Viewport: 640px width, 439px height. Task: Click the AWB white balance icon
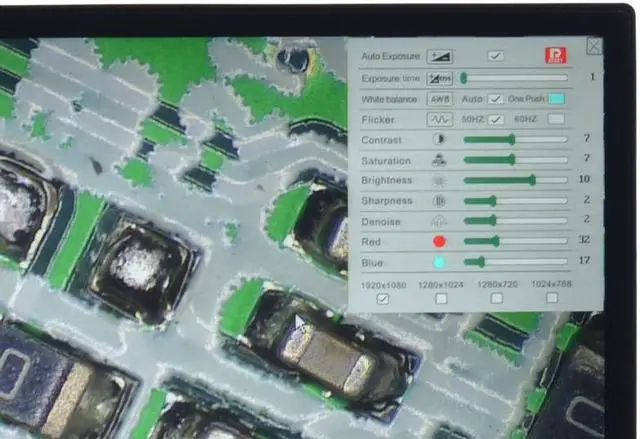point(439,99)
